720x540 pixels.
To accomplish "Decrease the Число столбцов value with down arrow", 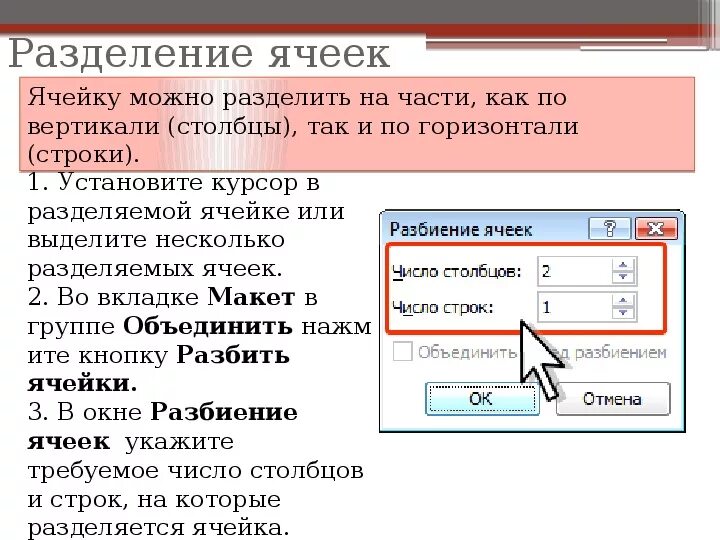I will click(x=623, y=277).
